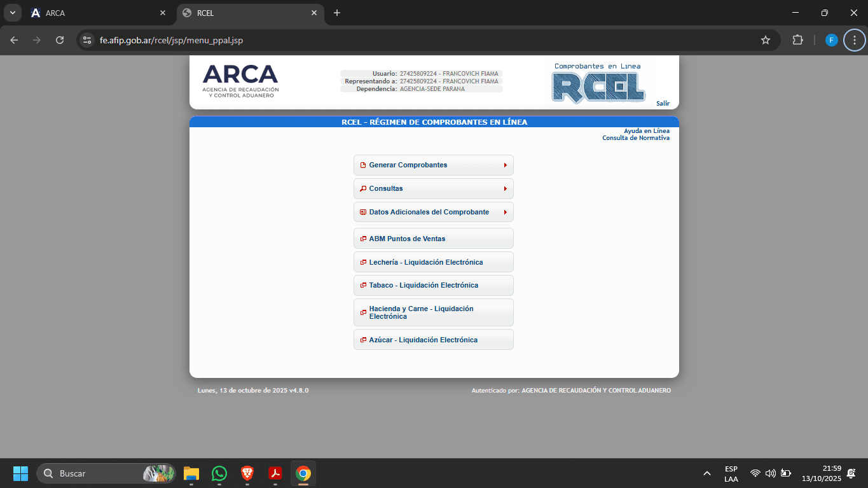Click the Usuario 27425809224 text
The height and width of the screenshot is (488, 868).
pyautogui.click(x=436, y=74)
